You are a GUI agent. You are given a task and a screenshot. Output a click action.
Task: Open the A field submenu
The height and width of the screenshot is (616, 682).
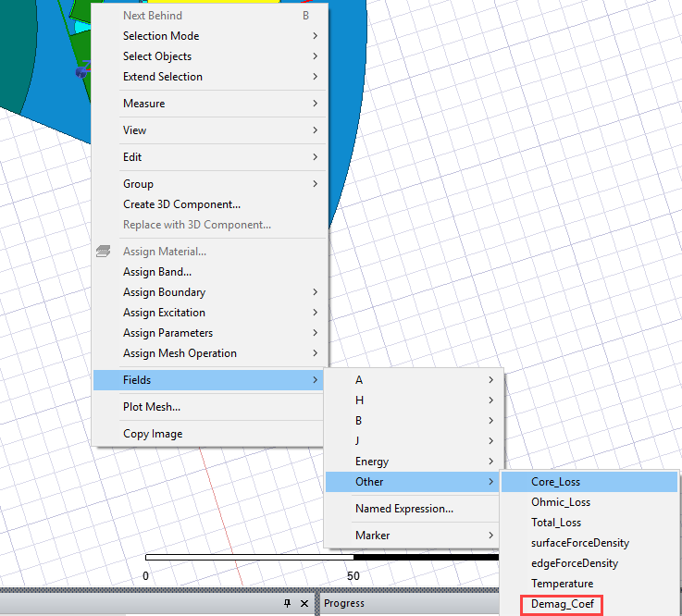pos(413,380)
